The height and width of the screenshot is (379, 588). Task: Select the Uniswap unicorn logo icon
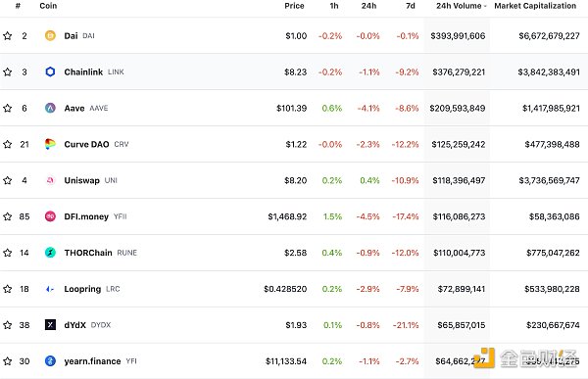click(50, 180)
